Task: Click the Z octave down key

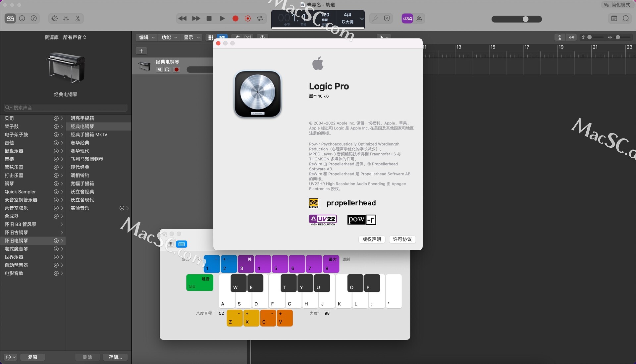Action: click(235, 318)
